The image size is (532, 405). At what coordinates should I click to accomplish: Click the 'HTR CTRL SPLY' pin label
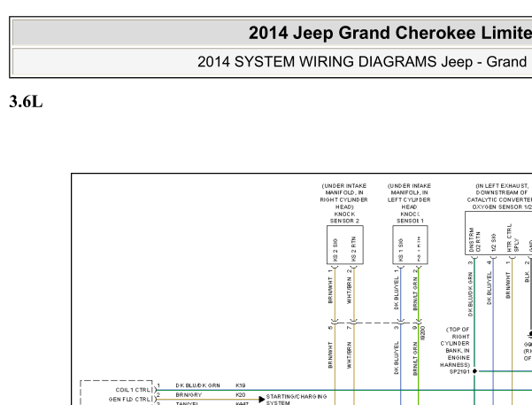coord(513,238)
